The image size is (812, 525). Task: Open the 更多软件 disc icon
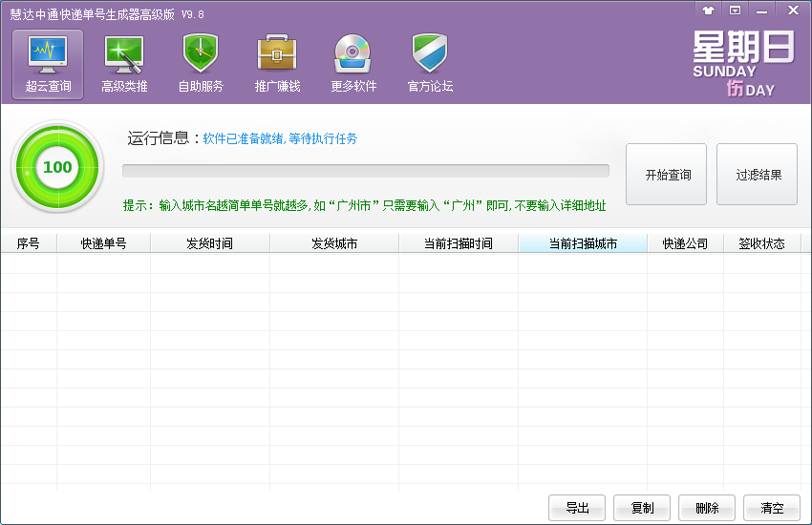click(x=353, y=64)
